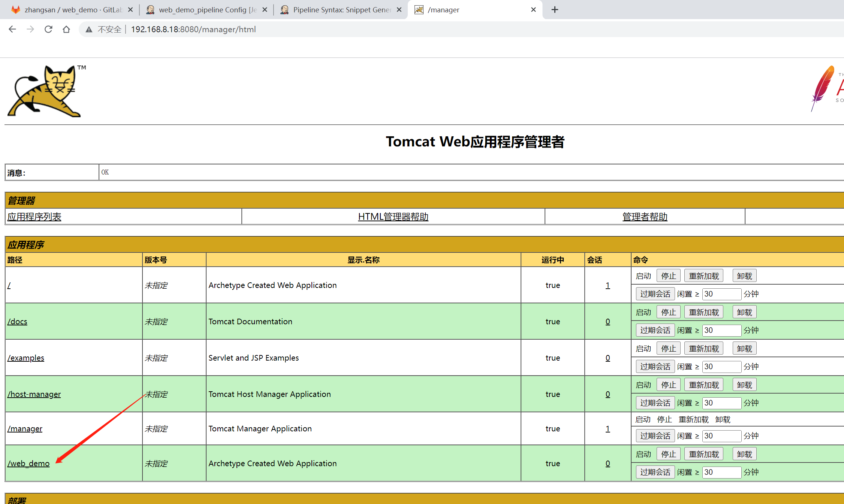Click session count 0 for /docs
This screenshot has height=504, width=844.
[608, 322]
